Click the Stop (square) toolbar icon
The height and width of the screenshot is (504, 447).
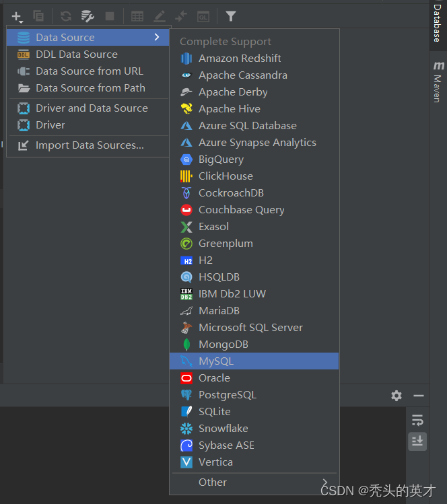click(110, 16)
